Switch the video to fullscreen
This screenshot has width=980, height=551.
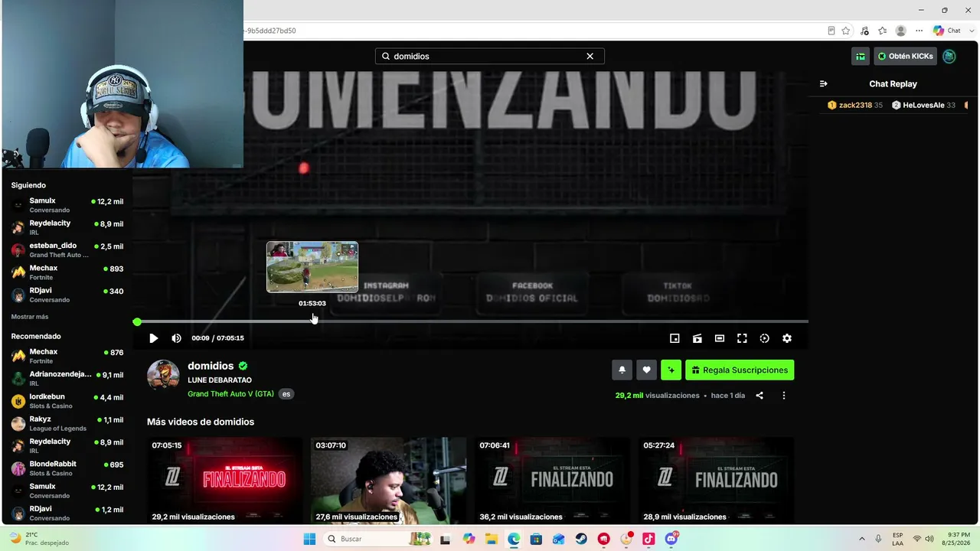click(x=742, y=338)
